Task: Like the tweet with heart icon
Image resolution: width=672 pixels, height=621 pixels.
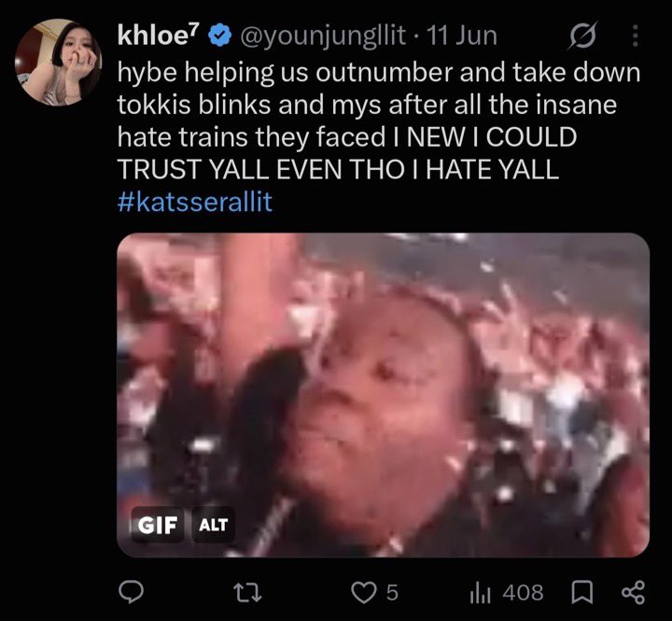Action: point(363,593)
